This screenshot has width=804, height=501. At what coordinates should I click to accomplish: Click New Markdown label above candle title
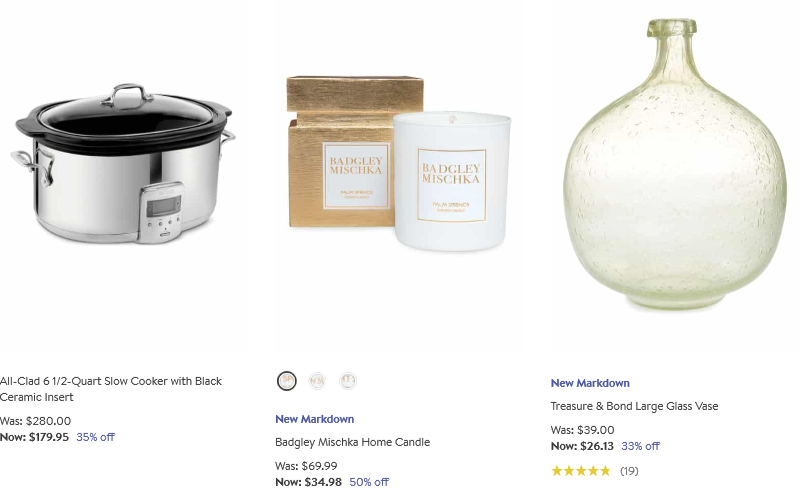click(314, 419)
